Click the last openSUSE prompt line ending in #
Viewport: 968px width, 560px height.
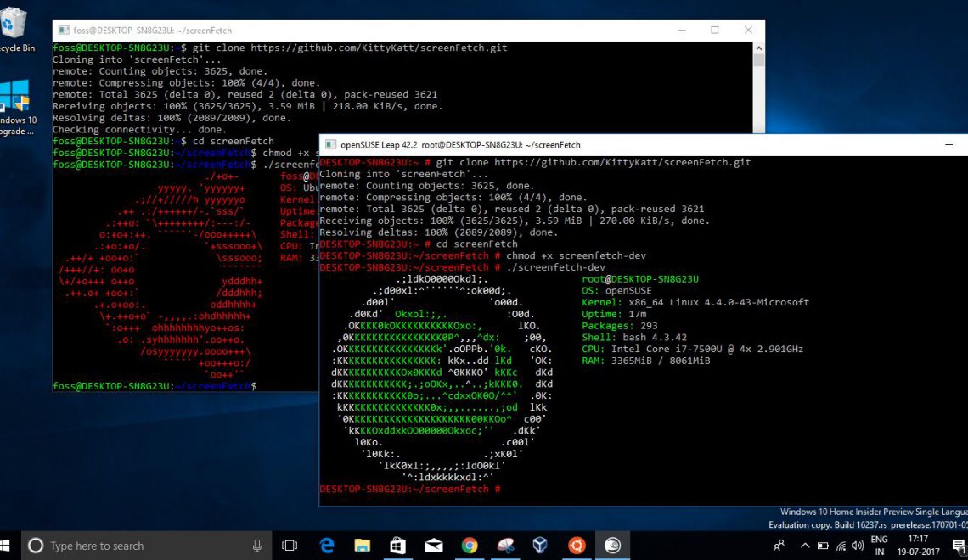410,489
